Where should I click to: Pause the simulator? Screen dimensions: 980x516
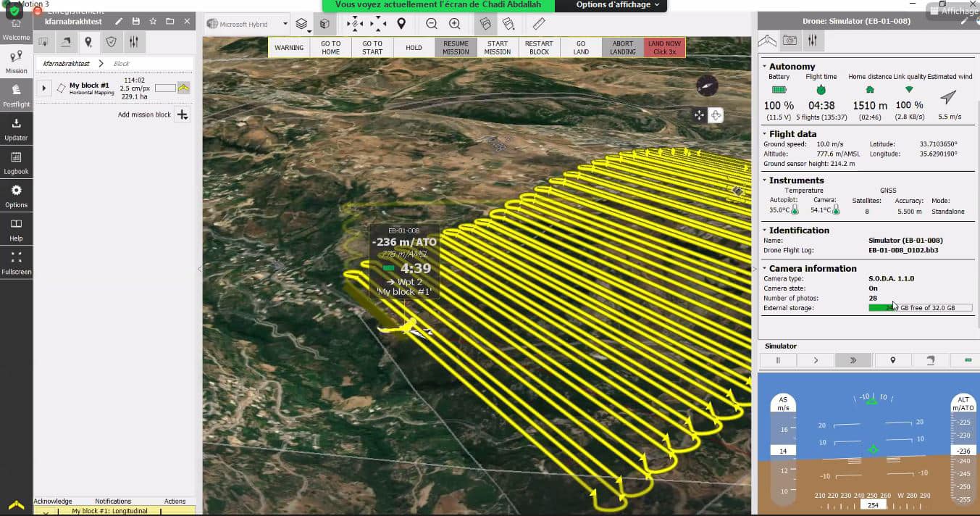[x=778, y=359]
